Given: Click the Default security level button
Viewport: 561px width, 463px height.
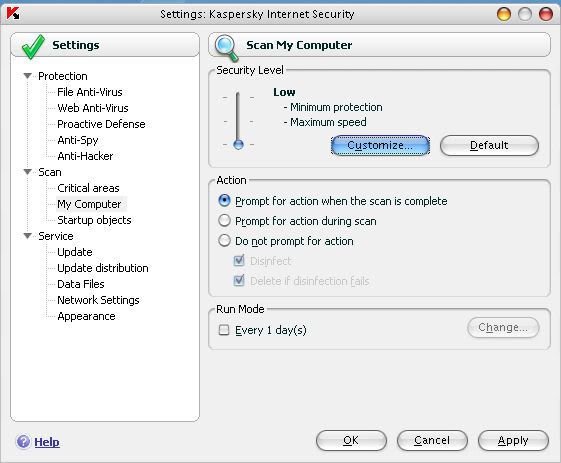Looking at the screenshot, I should [x=489, y=145].
